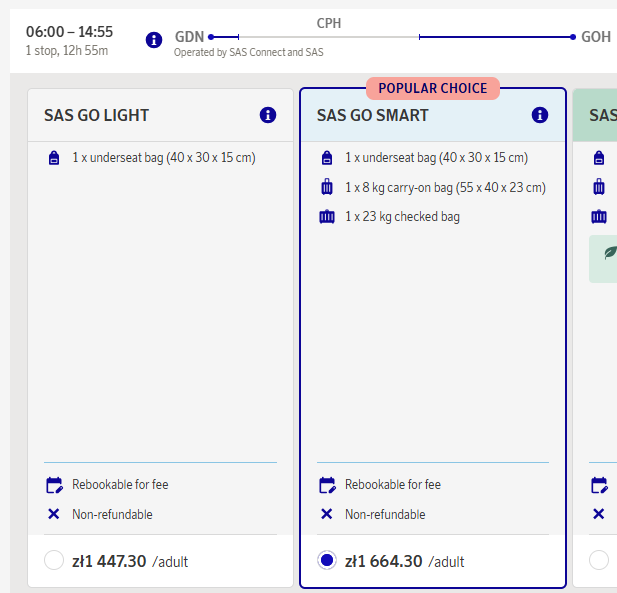Image resolution: width=617 pixels, height=593 pixels.
Task: Click rebookable calendar icon in SAS GO LIGHT
Action: [x=54, y=485]
